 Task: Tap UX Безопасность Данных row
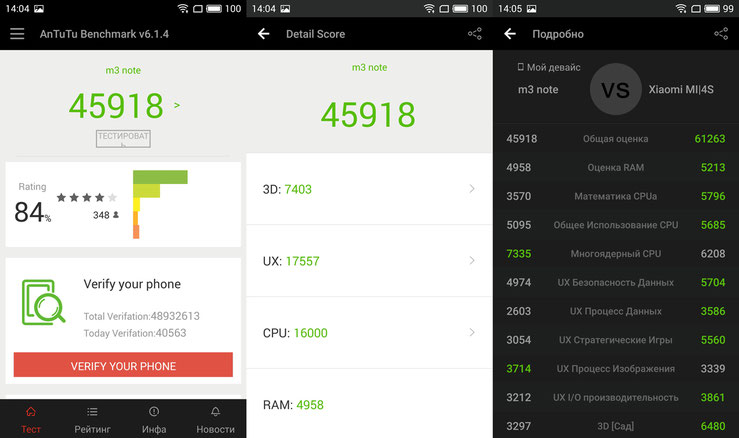click(616, 282)
